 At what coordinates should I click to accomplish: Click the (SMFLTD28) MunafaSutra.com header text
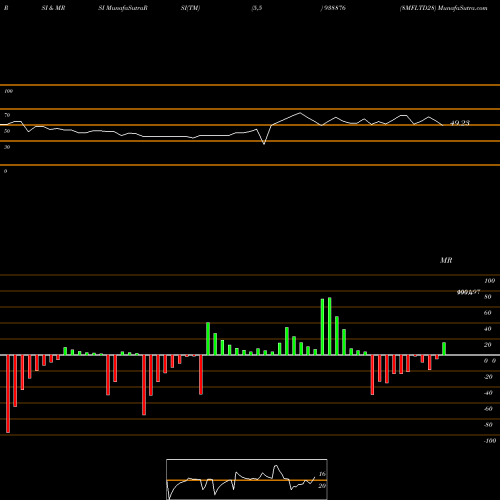click(x=444, y=8)
